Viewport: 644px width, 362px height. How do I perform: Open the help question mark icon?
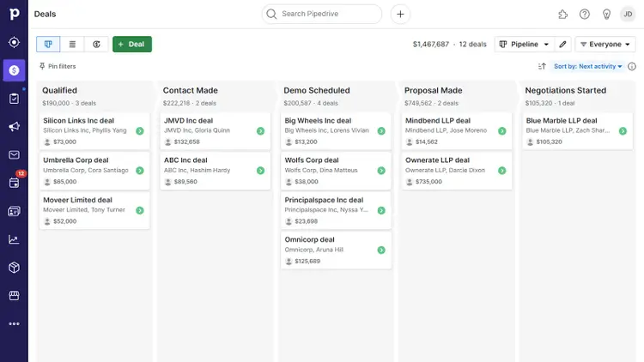pyautogui.click(x=585, y=15)
